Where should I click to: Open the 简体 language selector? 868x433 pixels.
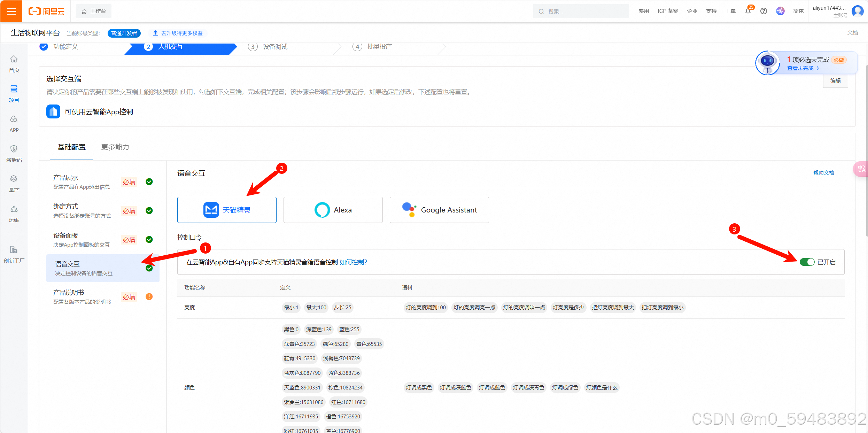point(798,11)
